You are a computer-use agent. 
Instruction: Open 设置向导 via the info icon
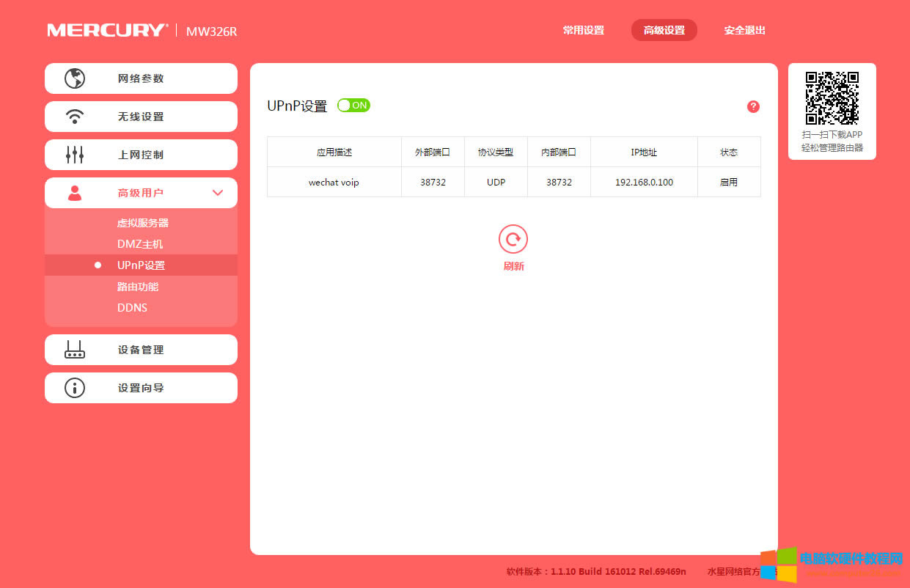pos(74,387)
